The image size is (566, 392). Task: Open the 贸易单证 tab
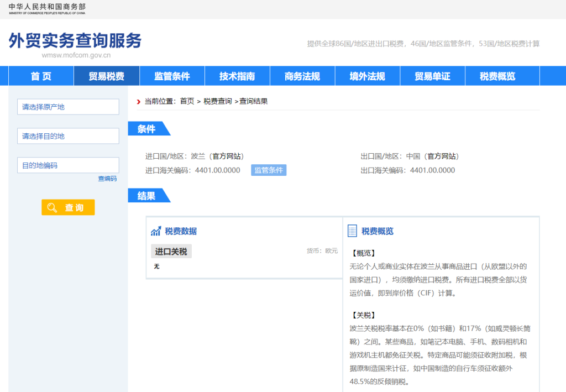432,76
